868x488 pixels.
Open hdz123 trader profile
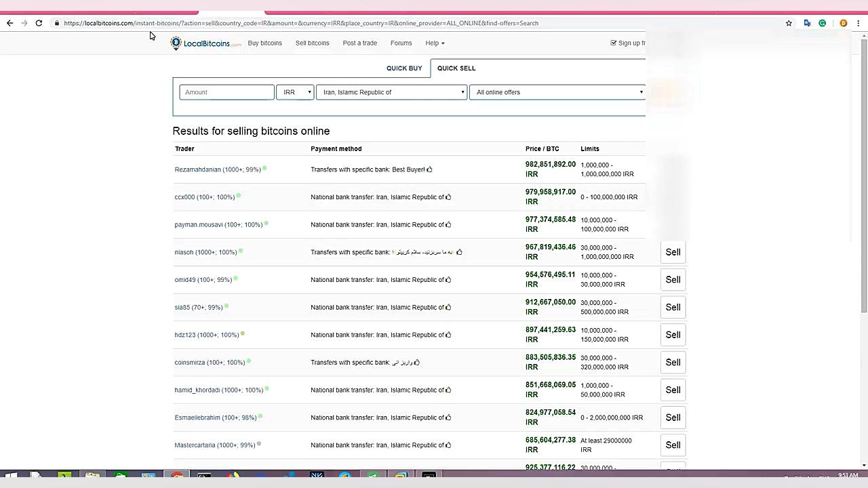(207, 335)
